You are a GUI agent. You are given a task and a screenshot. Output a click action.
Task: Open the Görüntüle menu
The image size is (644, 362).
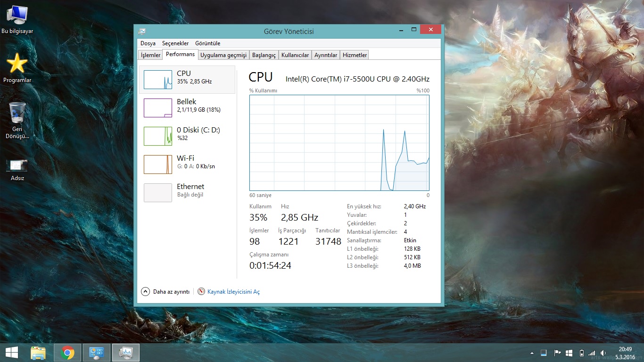click(207, 43)
